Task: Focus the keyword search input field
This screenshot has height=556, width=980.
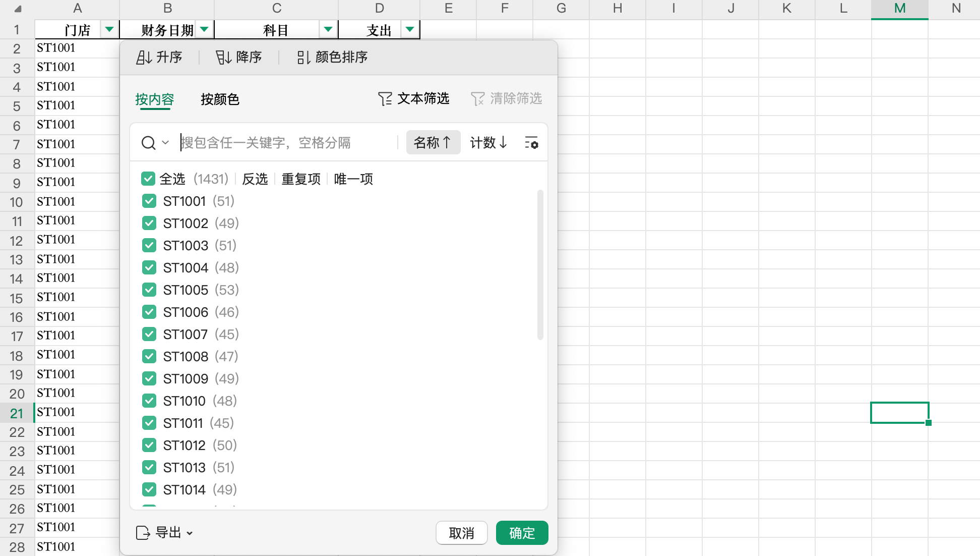Action: 287,143
